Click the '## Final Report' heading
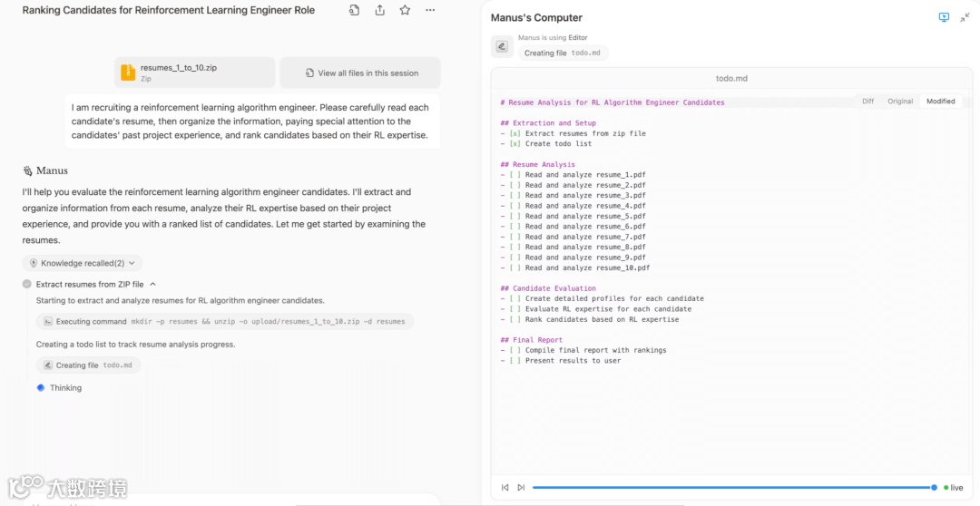 coord(531,340)
